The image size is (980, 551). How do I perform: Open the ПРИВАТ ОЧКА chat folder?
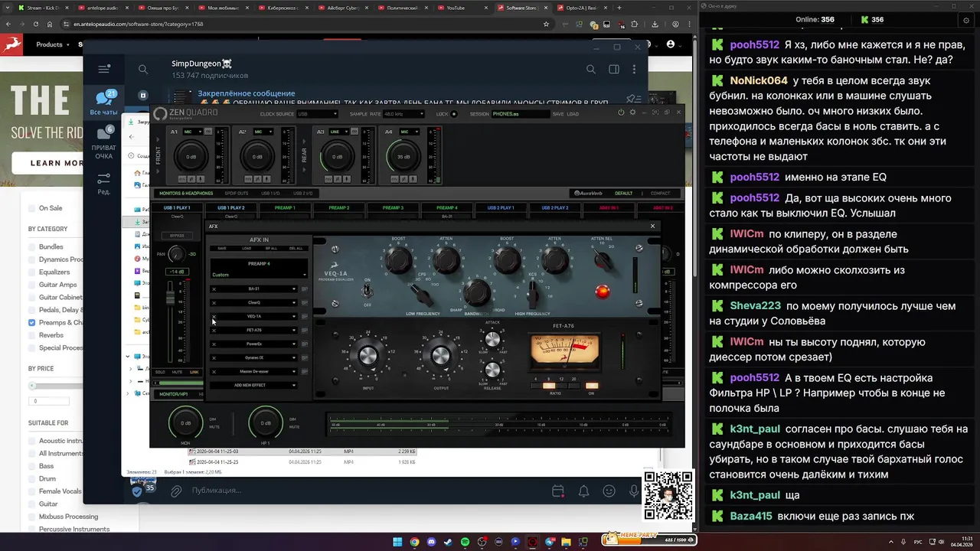click(x=103, y=143)
